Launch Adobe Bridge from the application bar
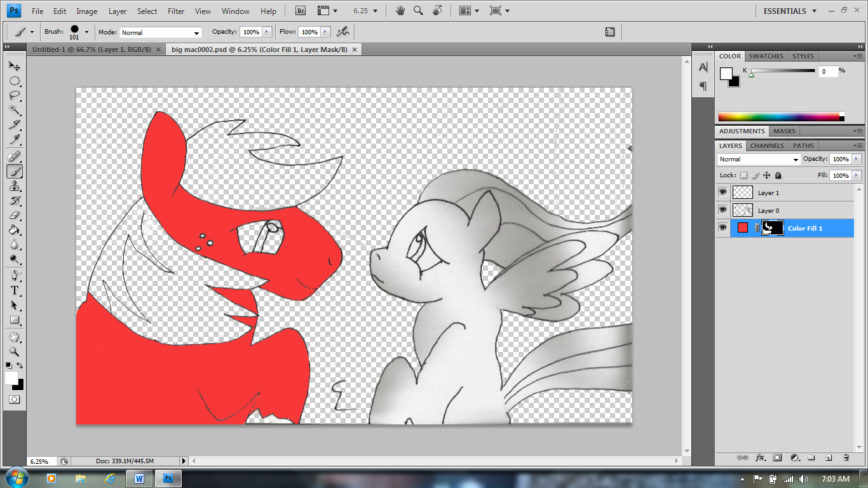The image size is (868, 488). pos(301,11)
